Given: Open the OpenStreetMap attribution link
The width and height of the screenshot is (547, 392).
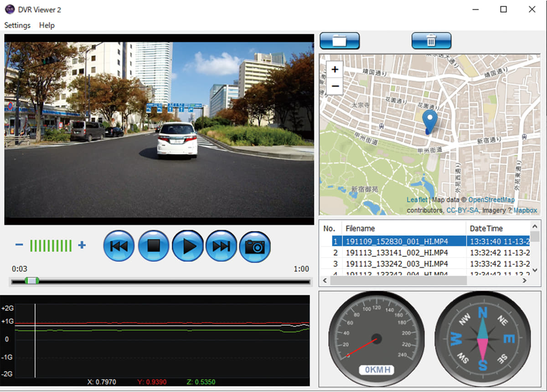Looking at the screenshot, I should tap(491, 200).
